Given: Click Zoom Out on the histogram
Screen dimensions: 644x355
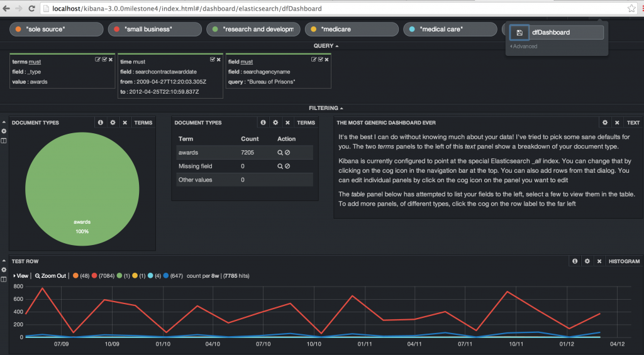Looking at the screenshot, I should [x=50, y=276].
